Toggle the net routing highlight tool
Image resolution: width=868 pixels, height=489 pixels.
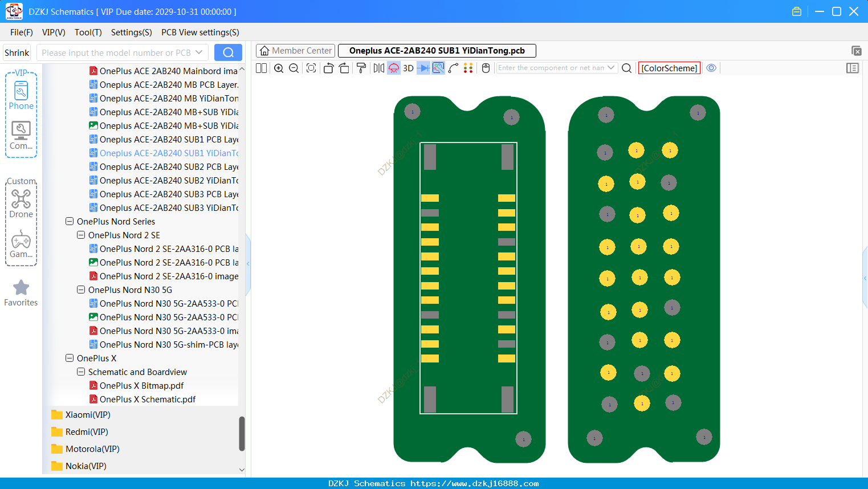coord(438,68)
